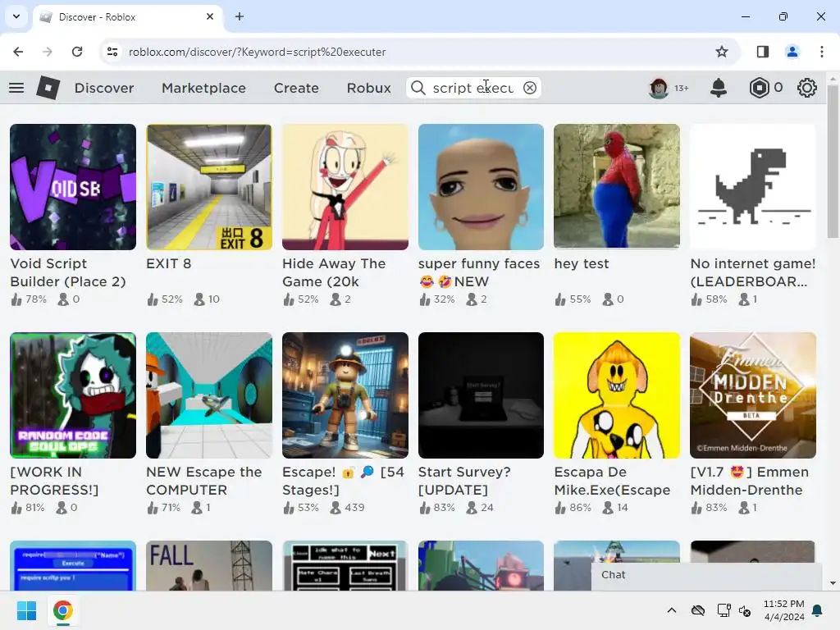Open the super funny faces thumbnail
The image size is (840, 630).
click(x=481, y=187)
